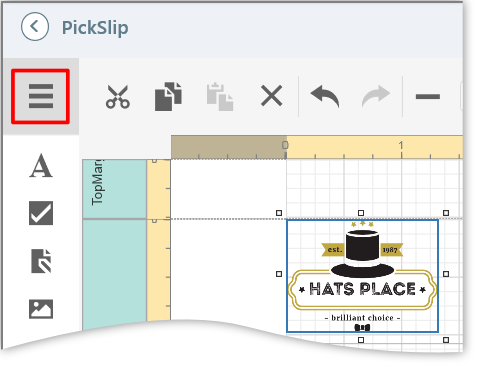The image size is (478, 366).
Task: Zoom out with the minus button
Action: [x=428, y=97]
